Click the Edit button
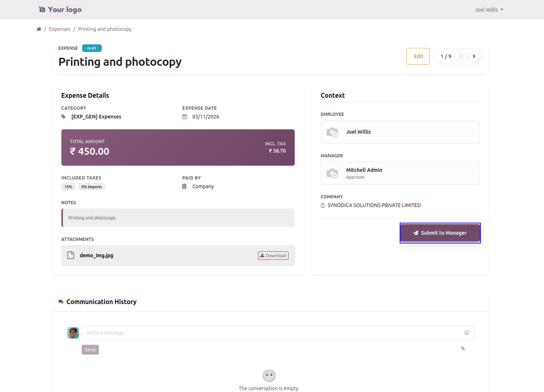Image resolution: width=544 pixels, height=392 pixels. (418, 56)
